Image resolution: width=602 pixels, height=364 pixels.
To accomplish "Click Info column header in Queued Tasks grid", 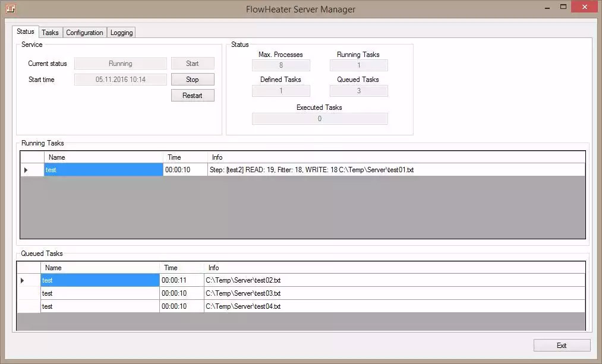I will pyautogui.click(x=395, y=268).
